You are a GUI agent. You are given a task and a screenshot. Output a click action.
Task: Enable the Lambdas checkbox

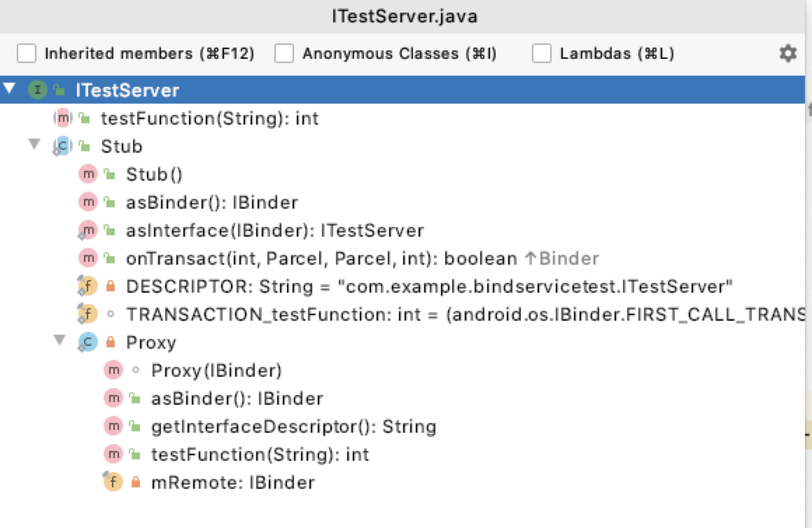click(x=541, y=53)
